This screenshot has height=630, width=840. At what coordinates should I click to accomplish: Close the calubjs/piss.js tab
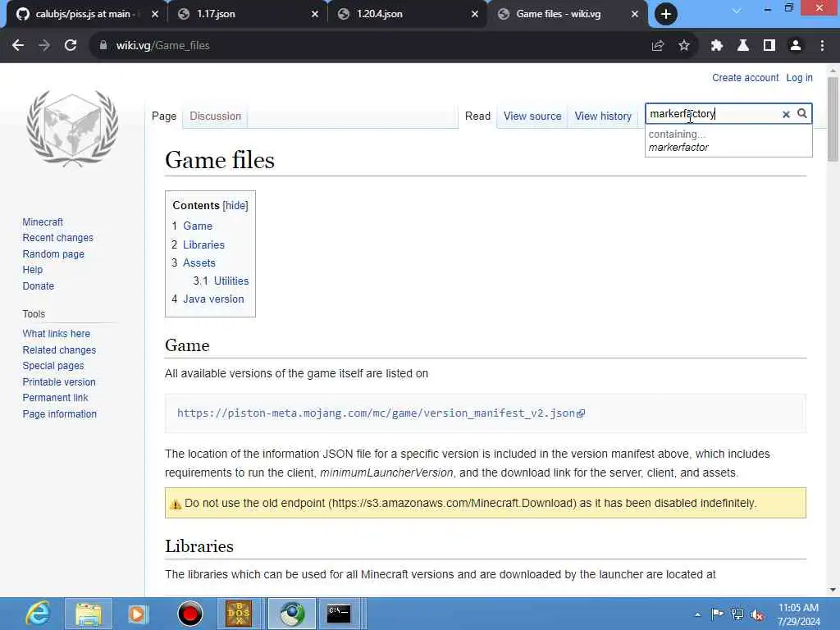[155, 15]
